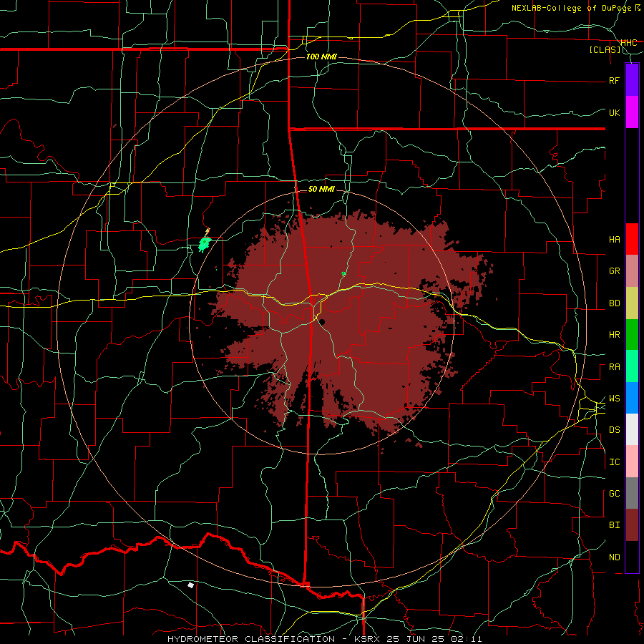Click the WS blue legend swatch
Screen dimensions: 644x644
click(632, 398)
